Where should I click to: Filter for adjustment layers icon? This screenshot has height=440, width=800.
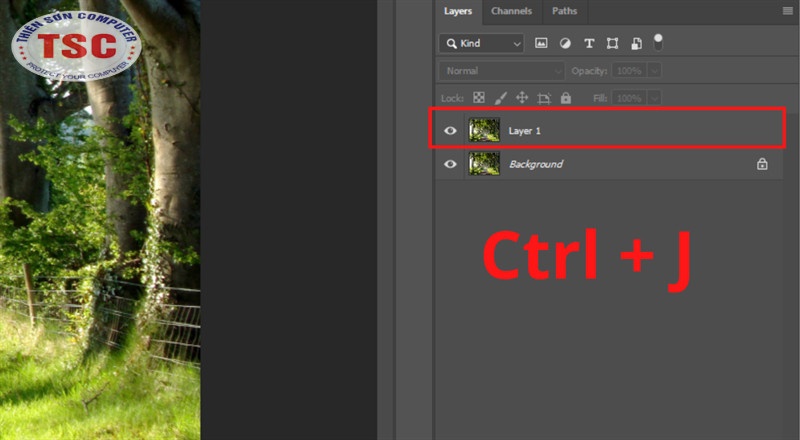click(x=565, y=44)
